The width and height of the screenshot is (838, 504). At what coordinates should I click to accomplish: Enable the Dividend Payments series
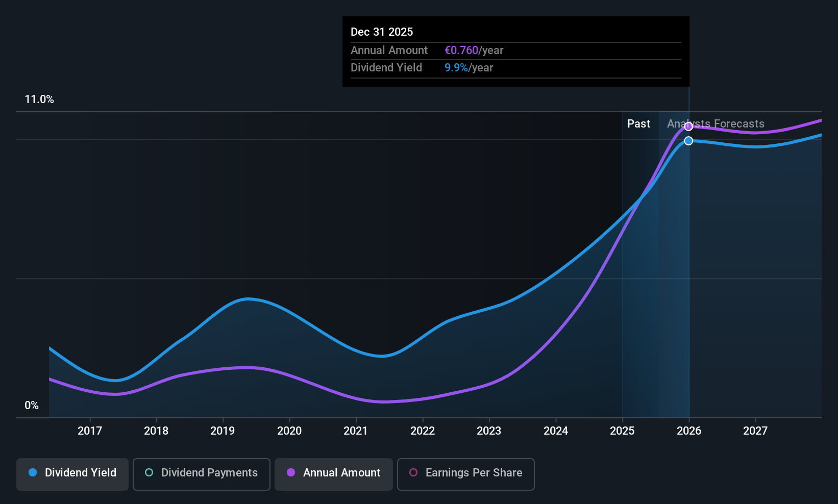click(x=202, y=474)
